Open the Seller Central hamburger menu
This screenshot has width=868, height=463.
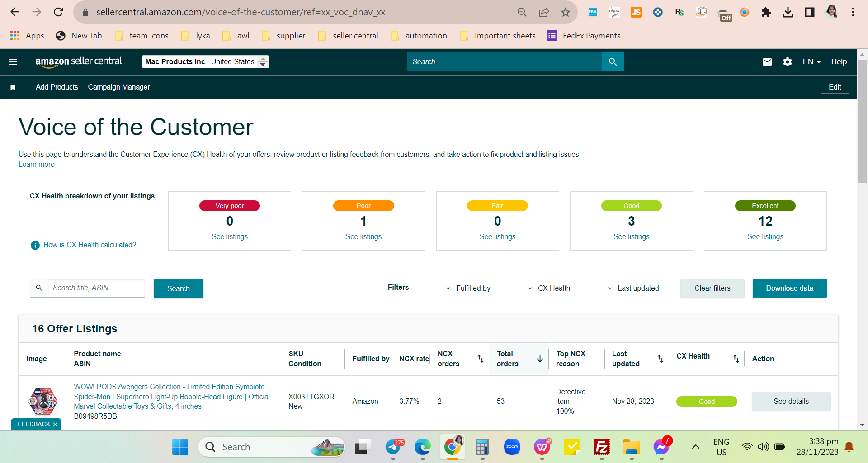pyautogui.click(x=13, y=62)
